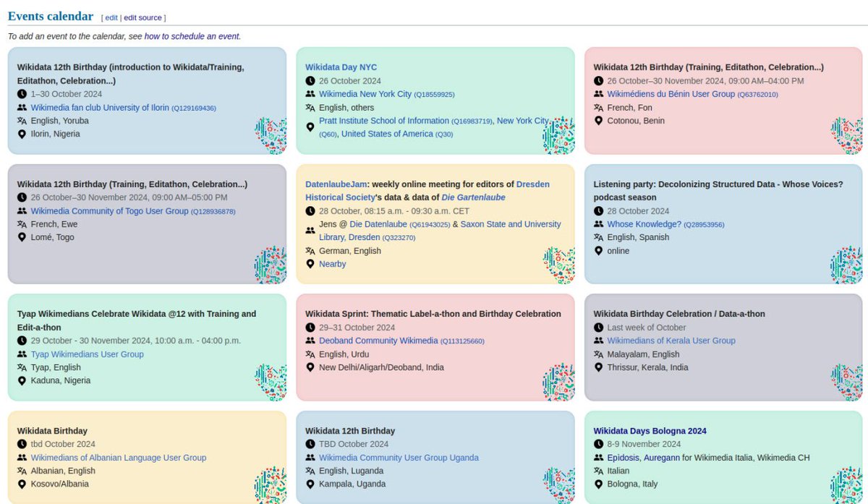This screenshot has width=868, height=504.
Task: Open the Wikidata Day NYC event link
Action: pos(341,67)
